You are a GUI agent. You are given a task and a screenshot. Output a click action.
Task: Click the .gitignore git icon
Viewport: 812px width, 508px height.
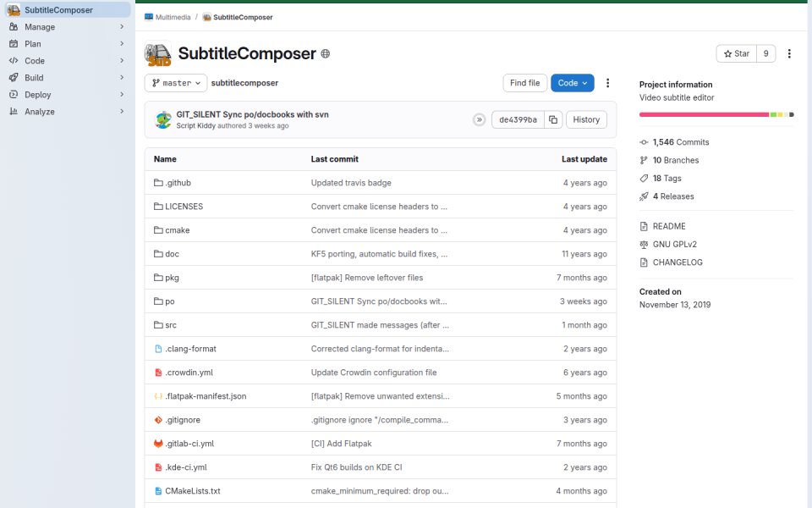click(158, 420)
